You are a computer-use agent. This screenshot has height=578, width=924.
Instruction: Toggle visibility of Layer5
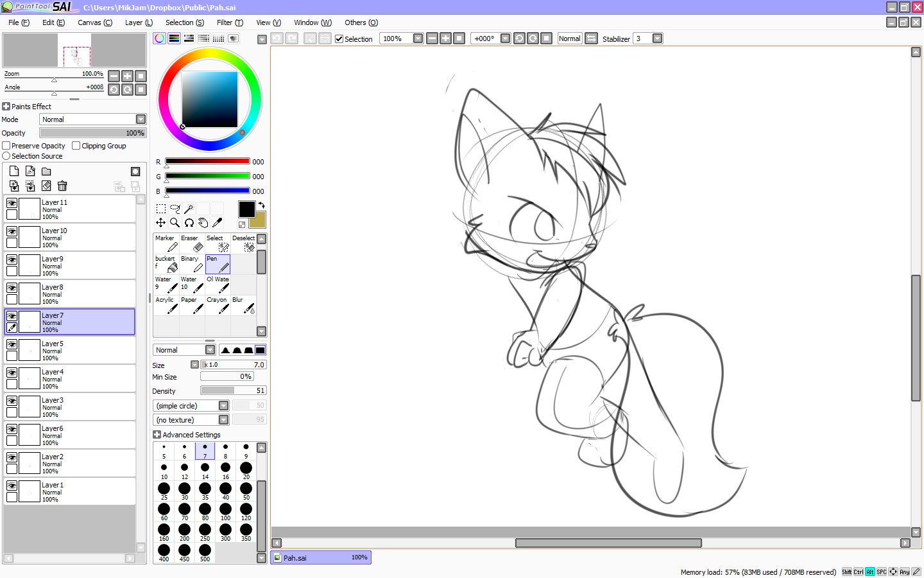point(12,344)
